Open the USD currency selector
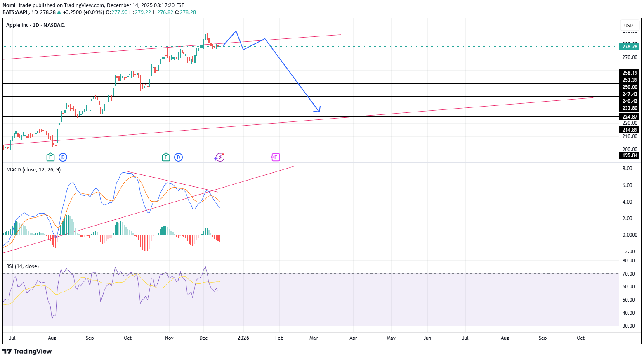 point(629,25)
